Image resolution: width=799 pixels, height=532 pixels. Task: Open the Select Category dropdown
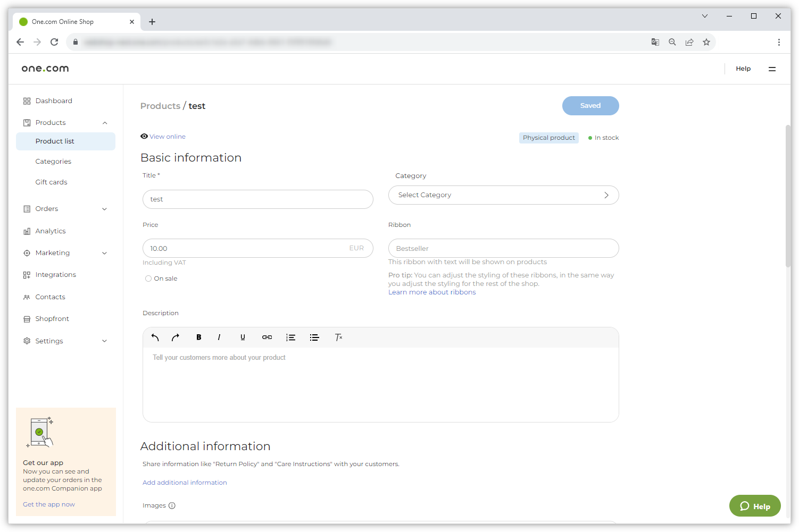click(503, 195)
